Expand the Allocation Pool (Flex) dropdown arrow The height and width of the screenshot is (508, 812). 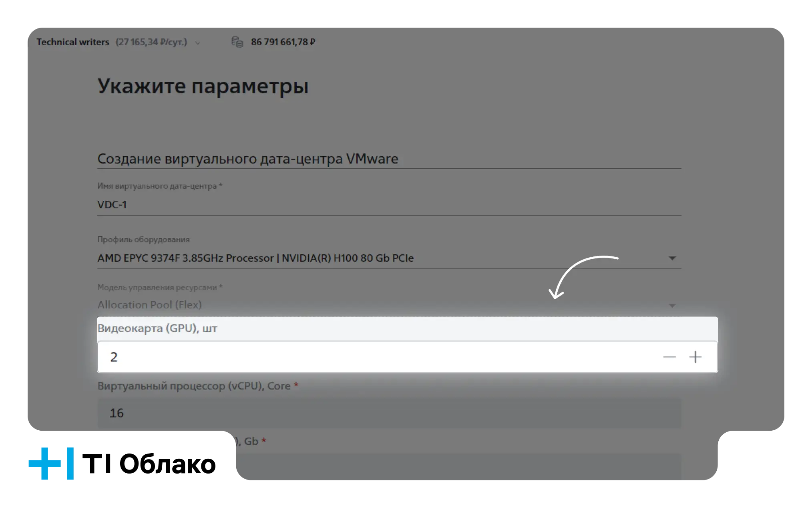(x=672, y=305)
